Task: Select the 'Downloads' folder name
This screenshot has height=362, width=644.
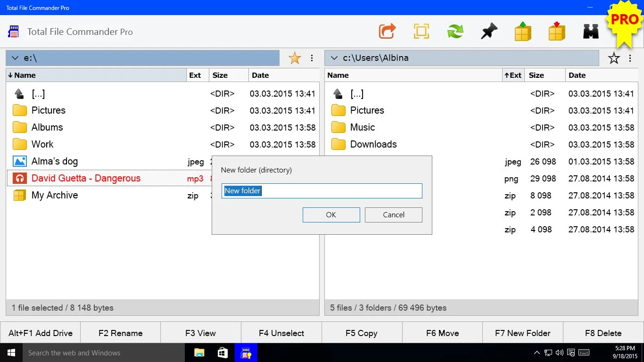Action: (373, 144)
